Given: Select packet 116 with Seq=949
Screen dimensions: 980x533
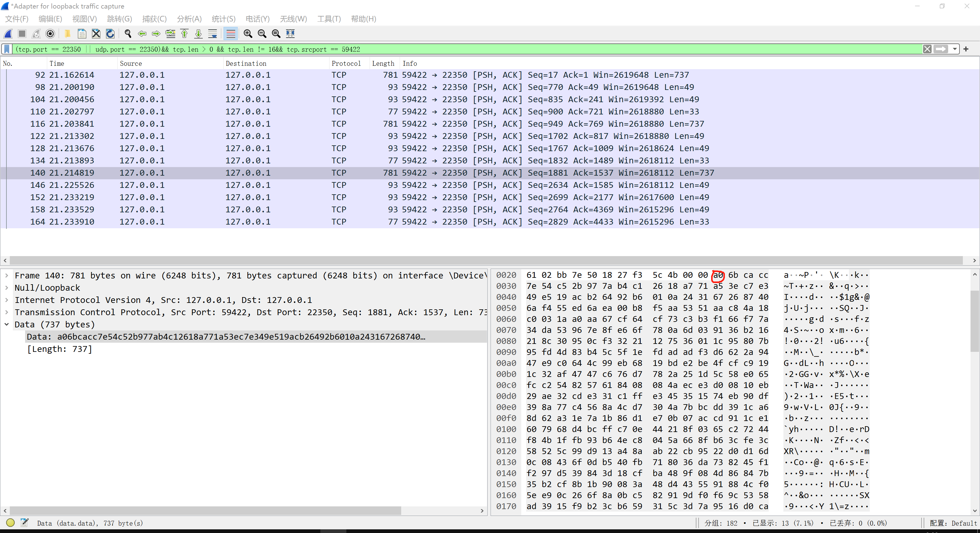Looking at the screenshot, I should 489,124.
